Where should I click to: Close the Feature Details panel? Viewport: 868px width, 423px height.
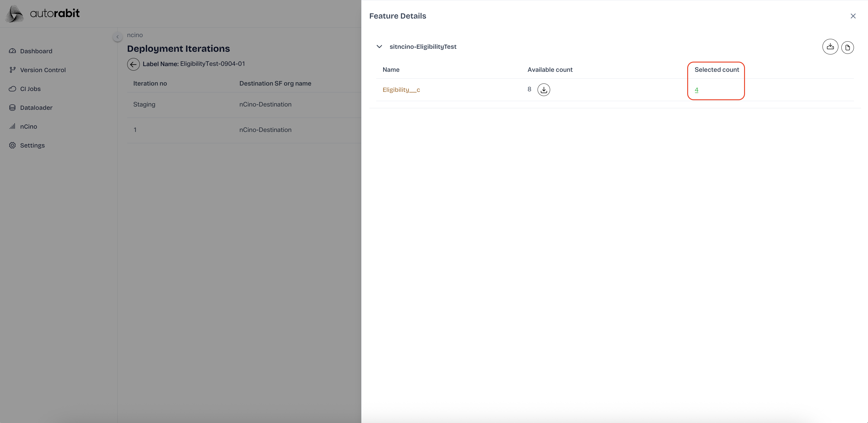coord(853,16)
